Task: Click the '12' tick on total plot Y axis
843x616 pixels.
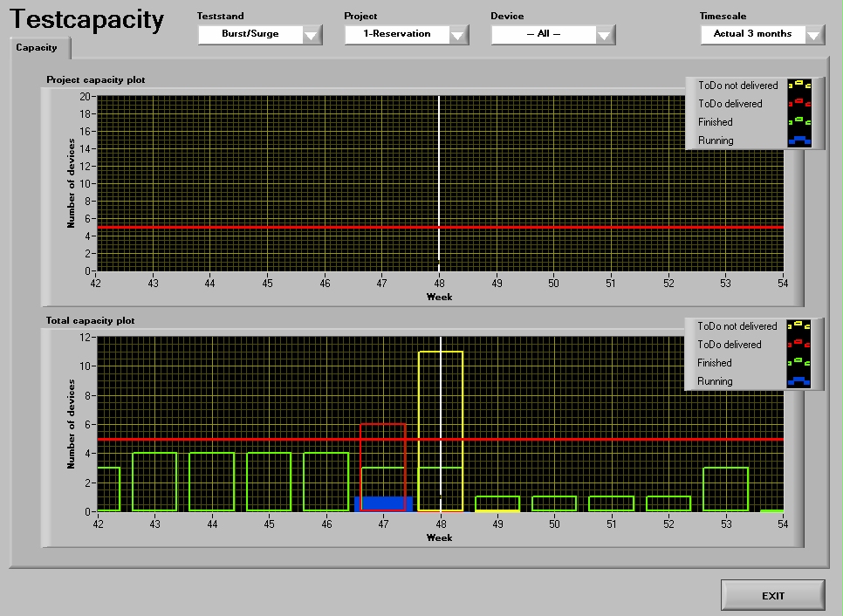Action: coord(85,338)
